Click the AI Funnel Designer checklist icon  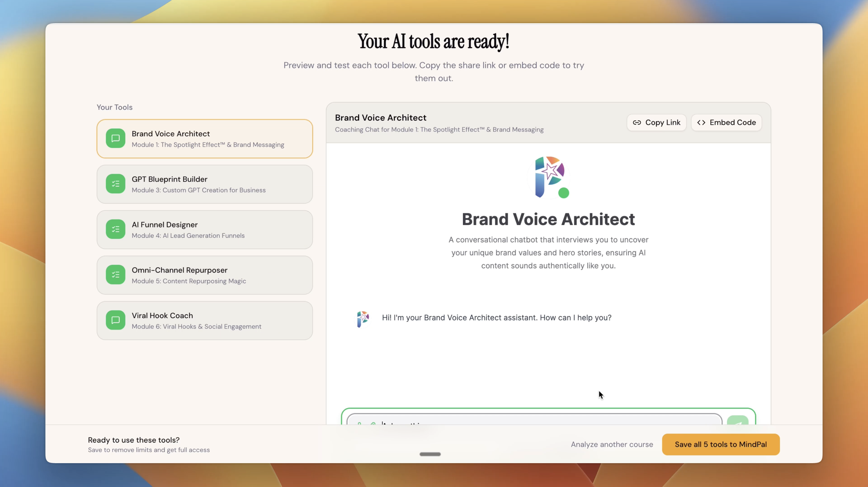(115, 229)
